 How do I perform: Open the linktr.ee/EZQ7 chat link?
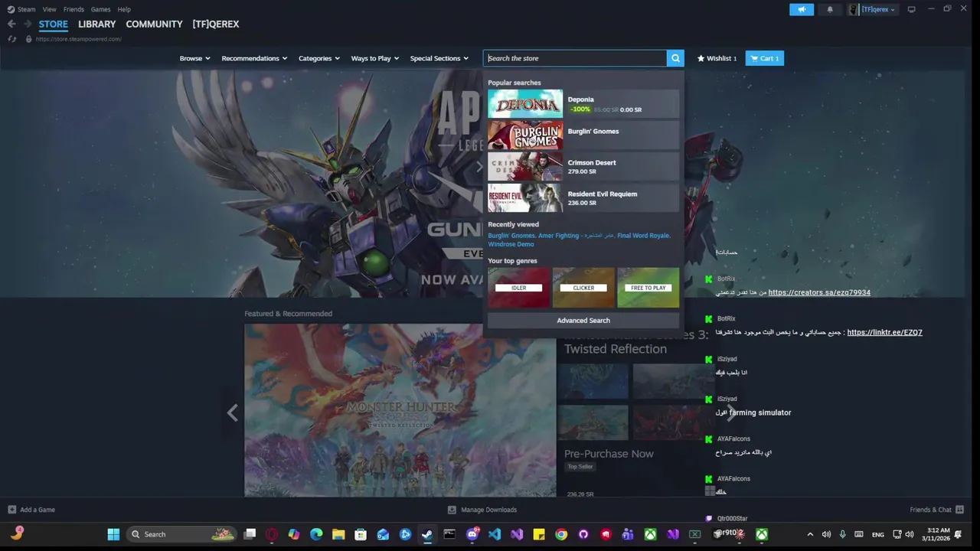tap(884, 332)
